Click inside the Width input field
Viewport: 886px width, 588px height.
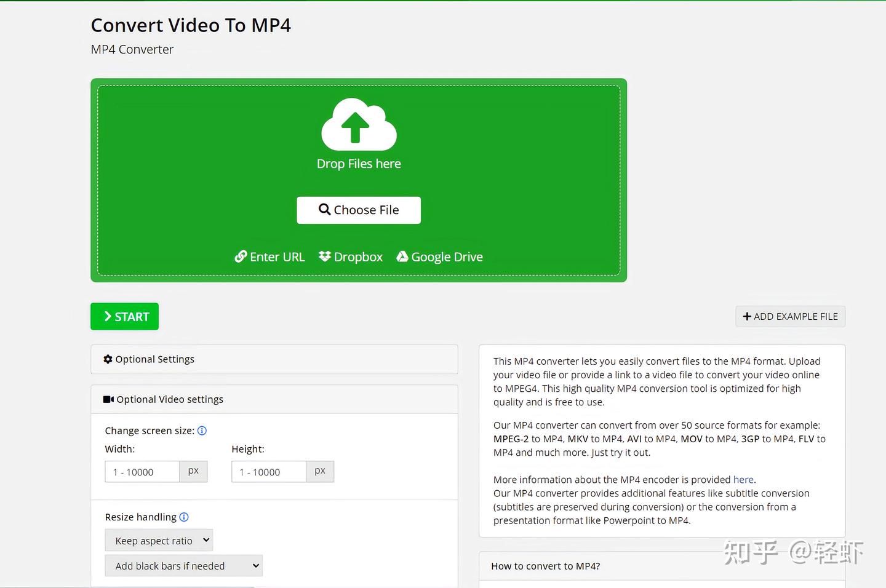tap(142, 472)
